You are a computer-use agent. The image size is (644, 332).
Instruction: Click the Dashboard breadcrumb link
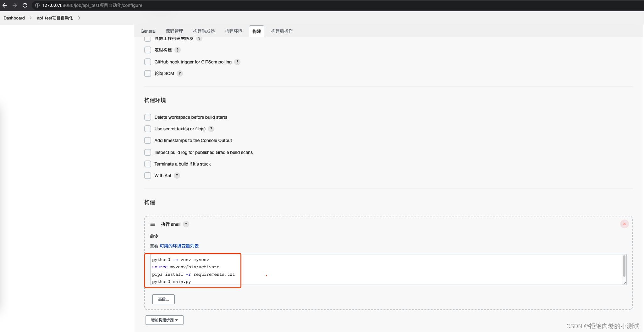tap(14, 18)
